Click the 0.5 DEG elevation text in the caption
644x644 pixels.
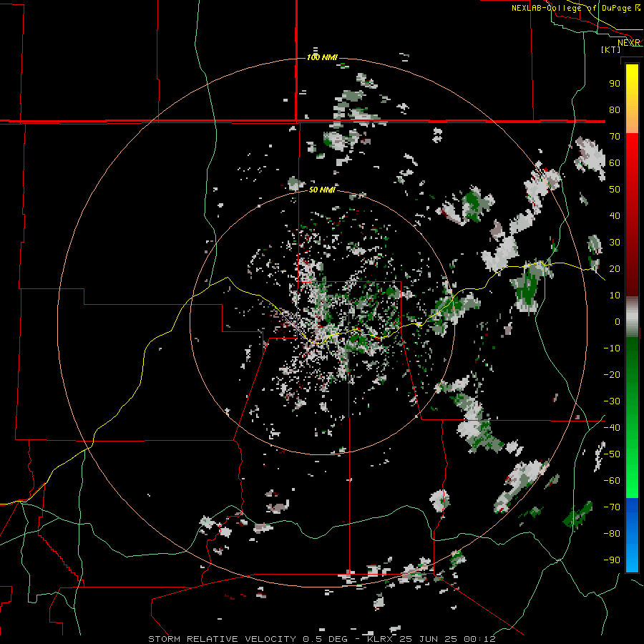[x=326, y=639]
